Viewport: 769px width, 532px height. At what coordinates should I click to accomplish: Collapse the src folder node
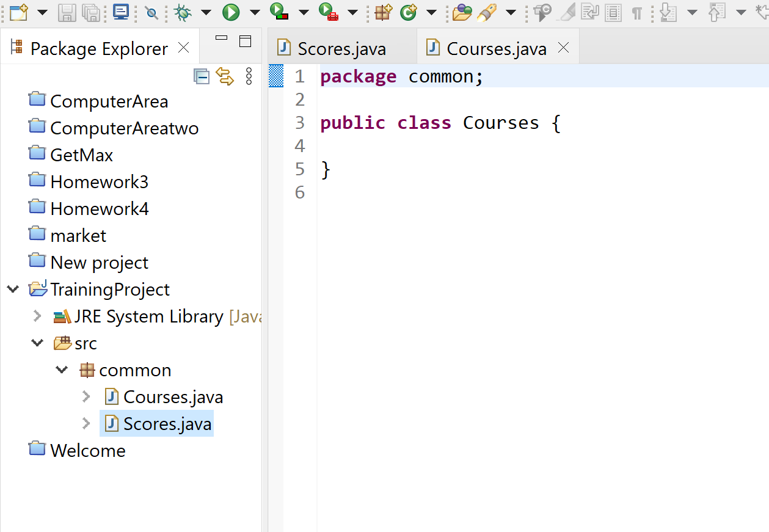(38, 343)
